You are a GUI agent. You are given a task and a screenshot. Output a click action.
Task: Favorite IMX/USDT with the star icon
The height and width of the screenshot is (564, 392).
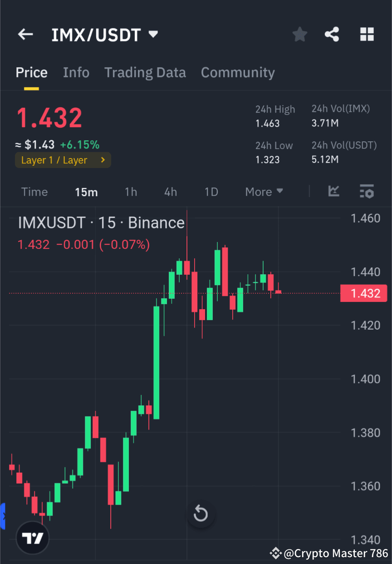click(x=299, y=34)
